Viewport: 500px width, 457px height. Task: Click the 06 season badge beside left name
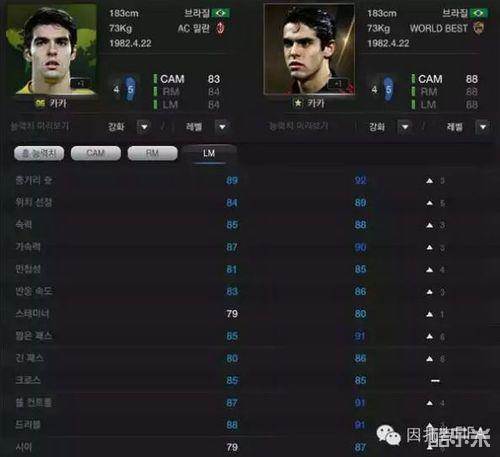coord(40,103)
